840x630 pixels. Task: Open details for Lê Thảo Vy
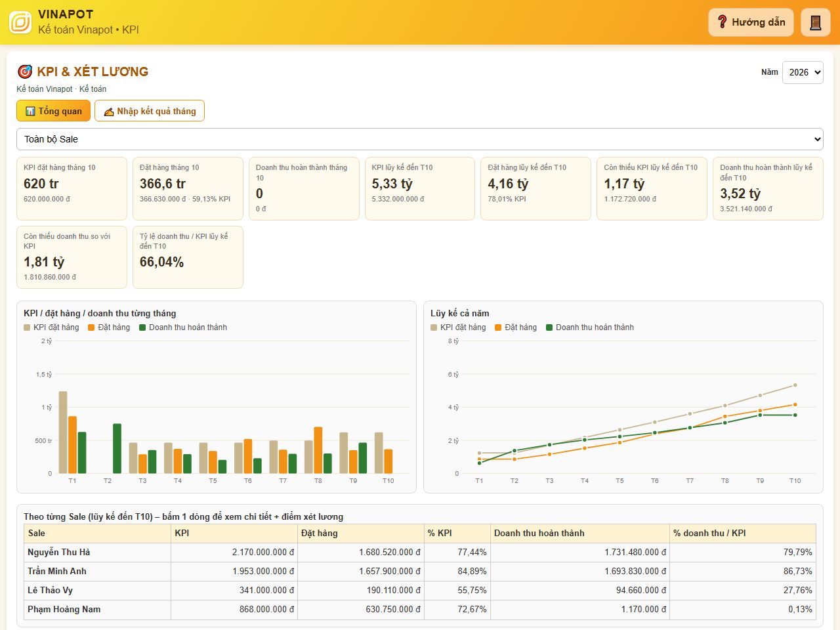[x=420, y=591]
